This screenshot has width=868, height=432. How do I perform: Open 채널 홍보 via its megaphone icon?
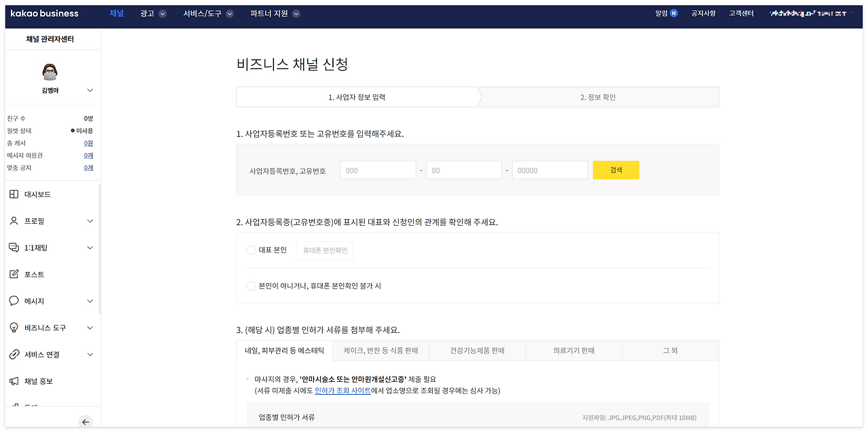click(x=15, y=380)
